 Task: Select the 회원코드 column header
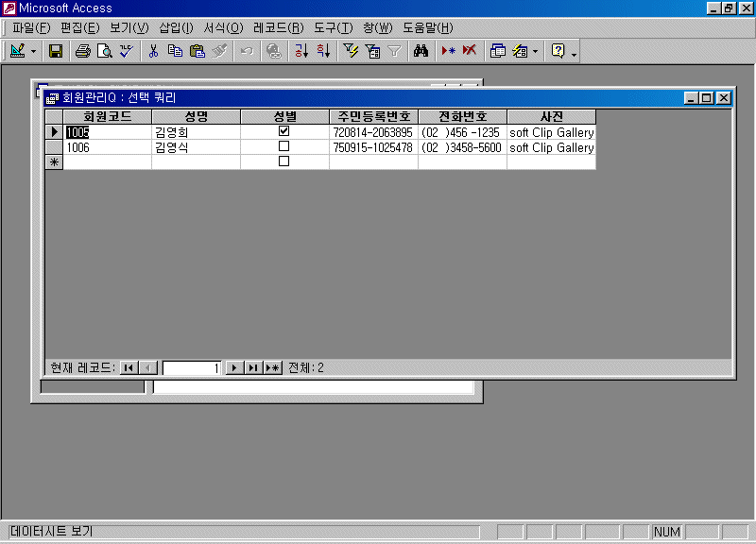(x=108, y=116)
